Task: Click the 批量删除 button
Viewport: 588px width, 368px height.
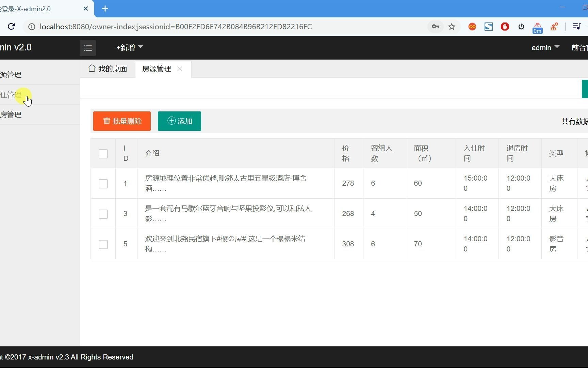Action: pos(122,121)
